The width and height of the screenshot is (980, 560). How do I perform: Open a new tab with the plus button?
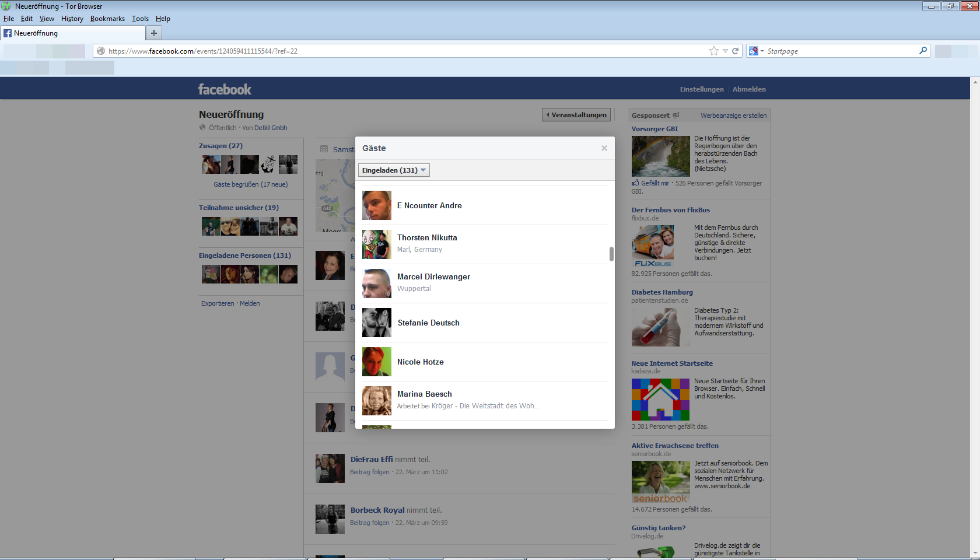pos(154,33)
